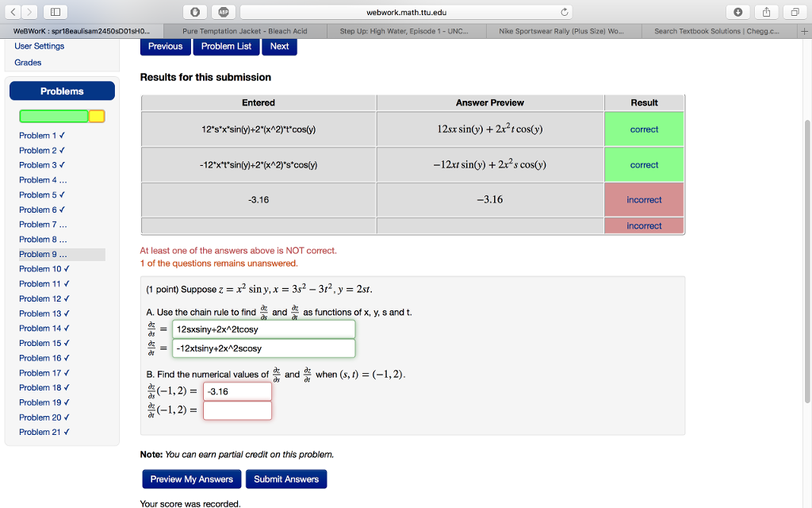Open the Downloads list
Image resolution: width=812 pixels, height=508 pixels.
[738, 11]
